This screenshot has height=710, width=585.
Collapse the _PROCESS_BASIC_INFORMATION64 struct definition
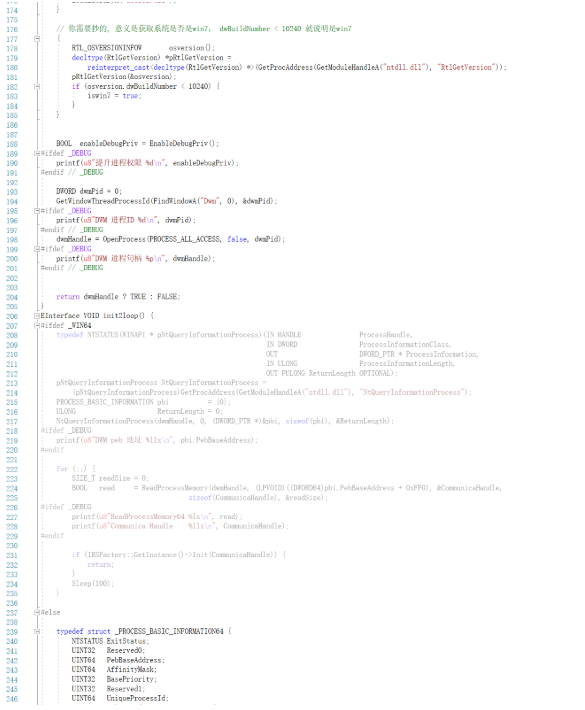[x=37, y=631]
